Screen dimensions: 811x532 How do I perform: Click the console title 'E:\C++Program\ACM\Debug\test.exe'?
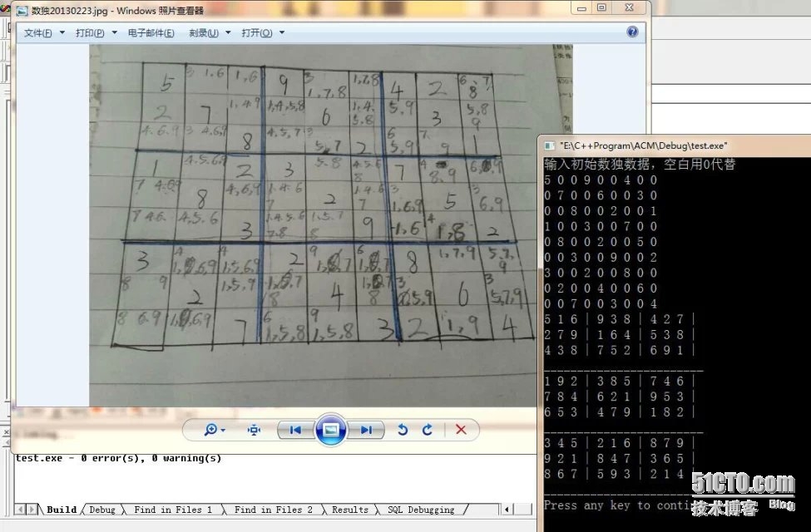pos(643,146)
